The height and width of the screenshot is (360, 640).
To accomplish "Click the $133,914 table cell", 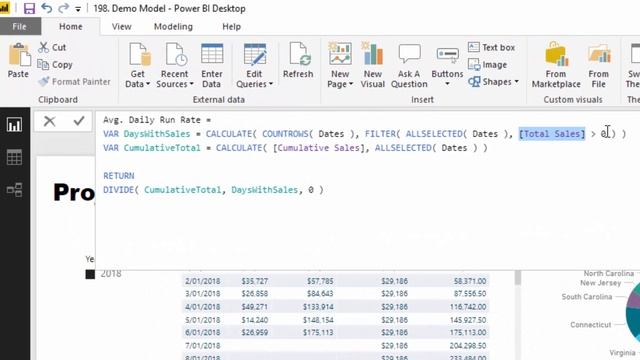I will click(318, 307).
